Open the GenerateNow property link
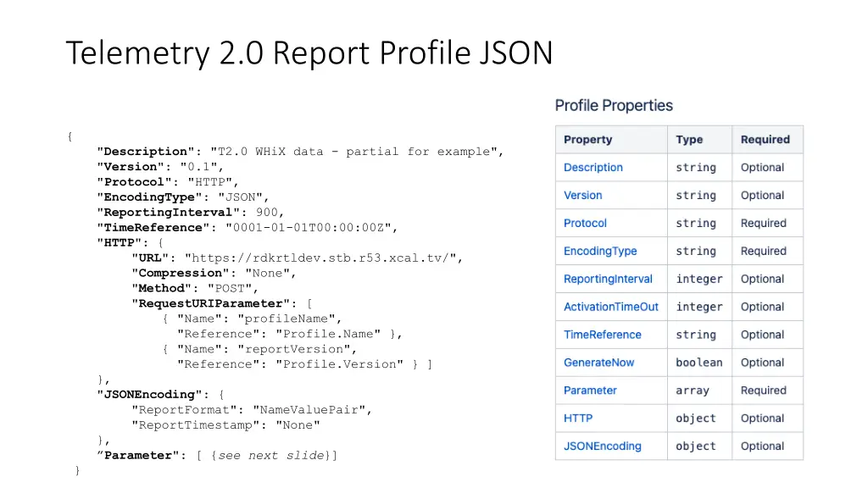The height and width of the screenshot is (488, 868). coord(599,363)
